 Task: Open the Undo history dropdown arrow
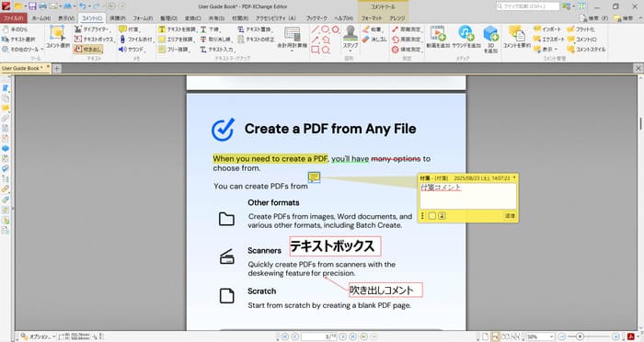(x=90, y=6)
